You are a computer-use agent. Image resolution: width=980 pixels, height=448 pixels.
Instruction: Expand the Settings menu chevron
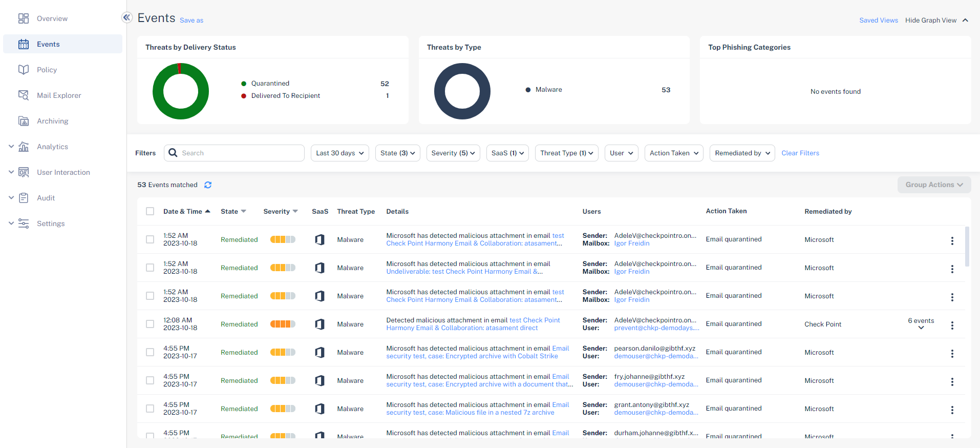pos(11,223)
